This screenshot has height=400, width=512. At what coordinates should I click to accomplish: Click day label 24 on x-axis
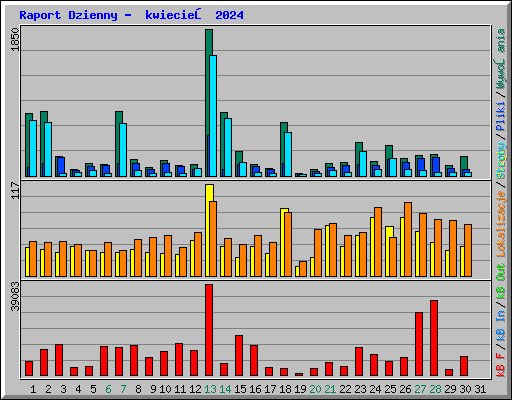pos(375,389)
